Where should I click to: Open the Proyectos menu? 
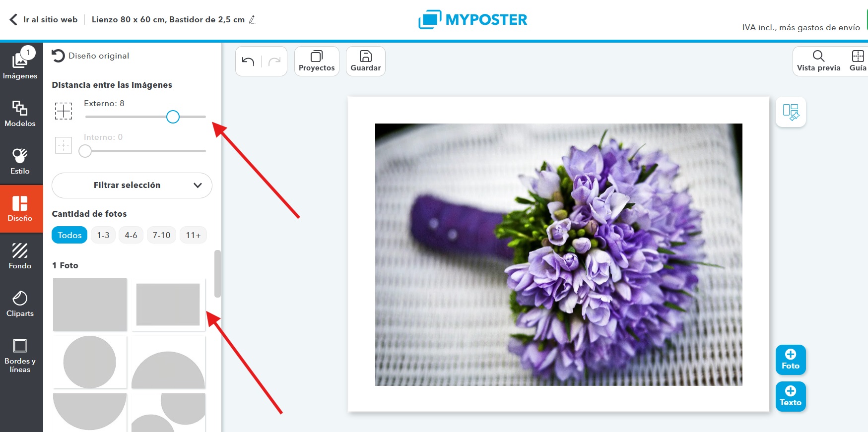317,62
